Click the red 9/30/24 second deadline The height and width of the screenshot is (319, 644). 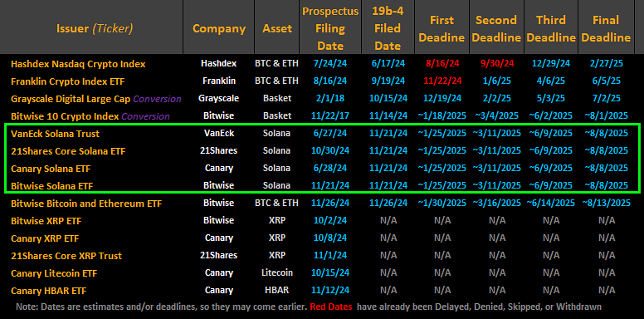tap(496, 64)
